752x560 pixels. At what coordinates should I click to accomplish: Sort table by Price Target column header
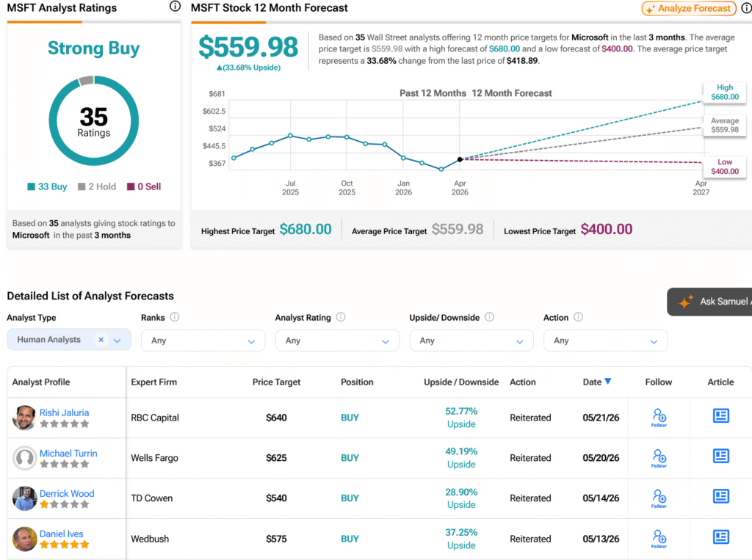276,382
